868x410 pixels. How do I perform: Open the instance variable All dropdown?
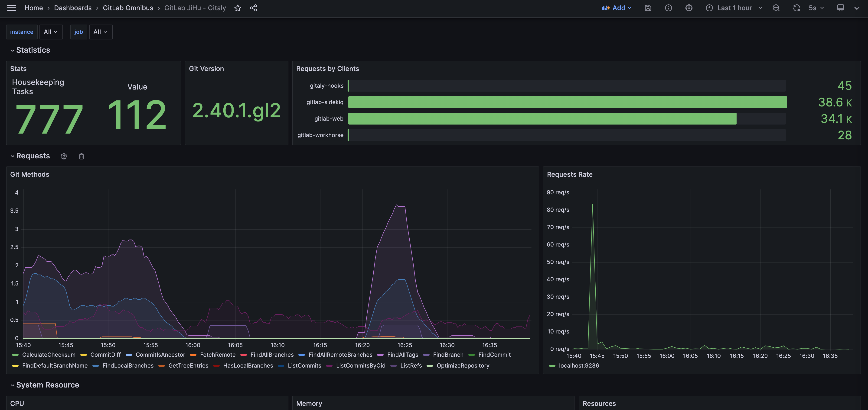tap(51, 32)
